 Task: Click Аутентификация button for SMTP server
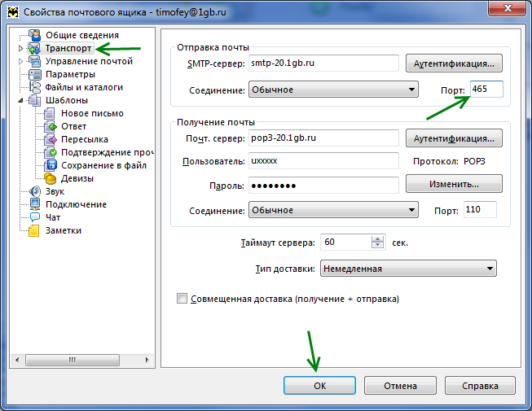point(454,63)
